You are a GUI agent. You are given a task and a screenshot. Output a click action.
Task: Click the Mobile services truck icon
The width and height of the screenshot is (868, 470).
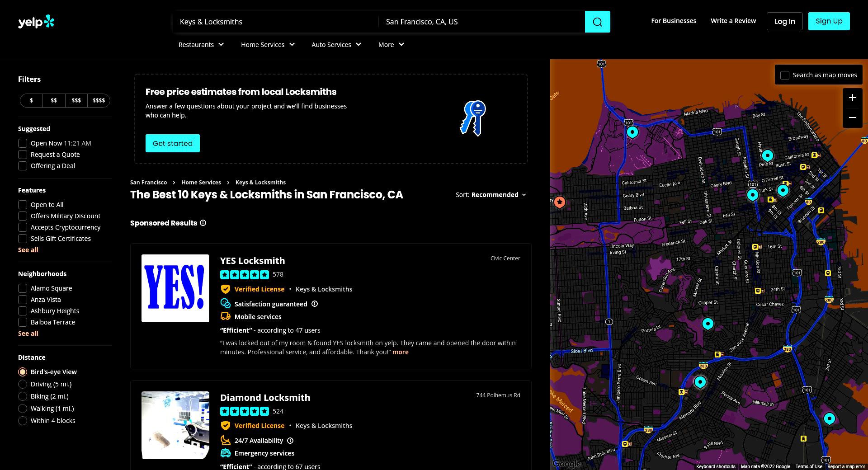(x=225, y=316)
